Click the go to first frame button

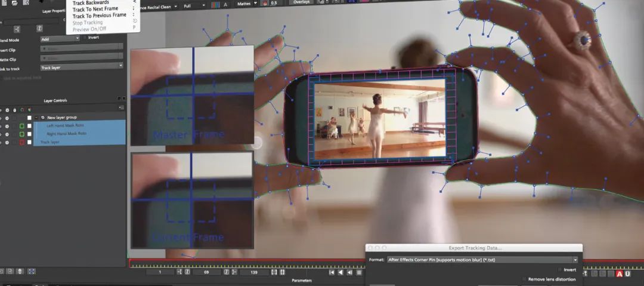pyautogui.click(x=332, y=272)
